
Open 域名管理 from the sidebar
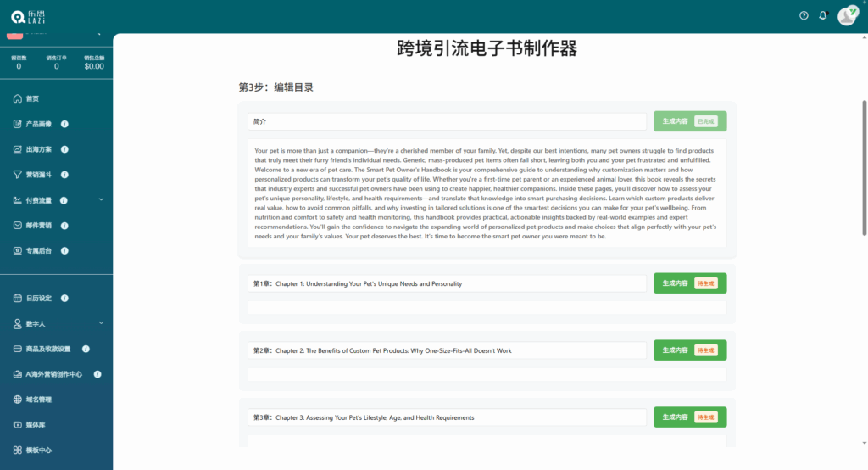[x=38, y=400]
